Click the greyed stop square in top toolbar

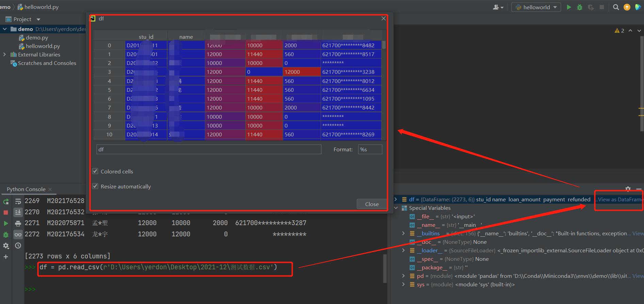[602, 7]
